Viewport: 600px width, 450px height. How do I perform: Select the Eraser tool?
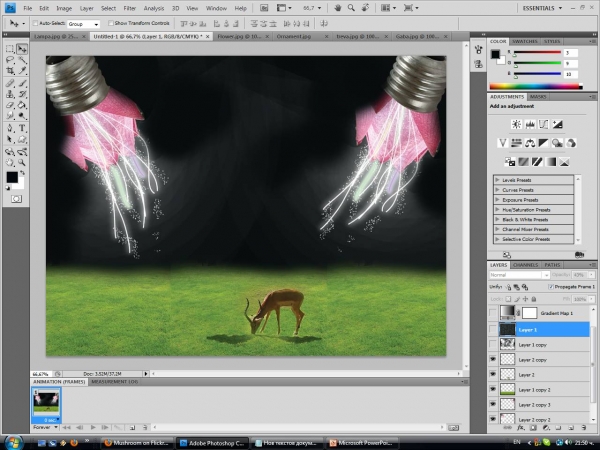[10, 105]
